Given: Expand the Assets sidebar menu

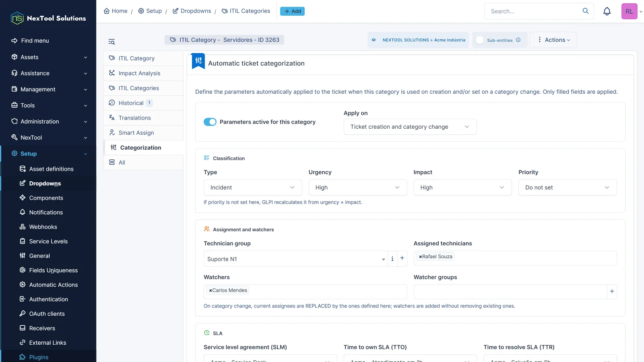Looking at the screenshot, I should pos(48,57).
